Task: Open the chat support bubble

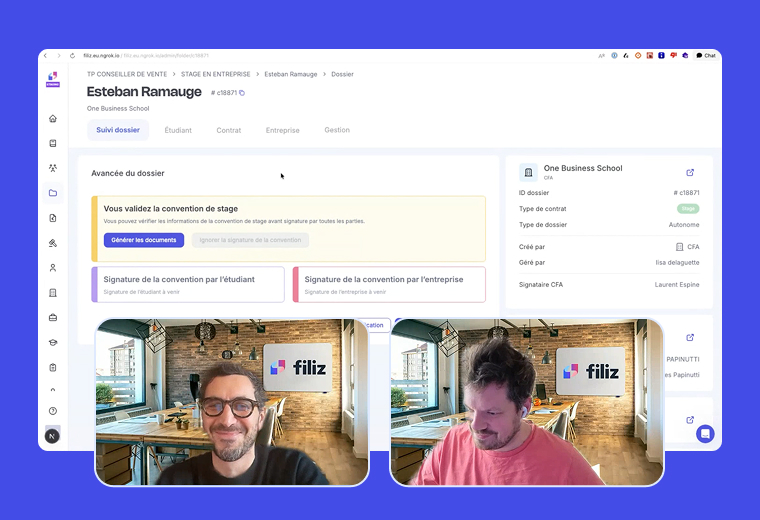Action: (705, 434)
